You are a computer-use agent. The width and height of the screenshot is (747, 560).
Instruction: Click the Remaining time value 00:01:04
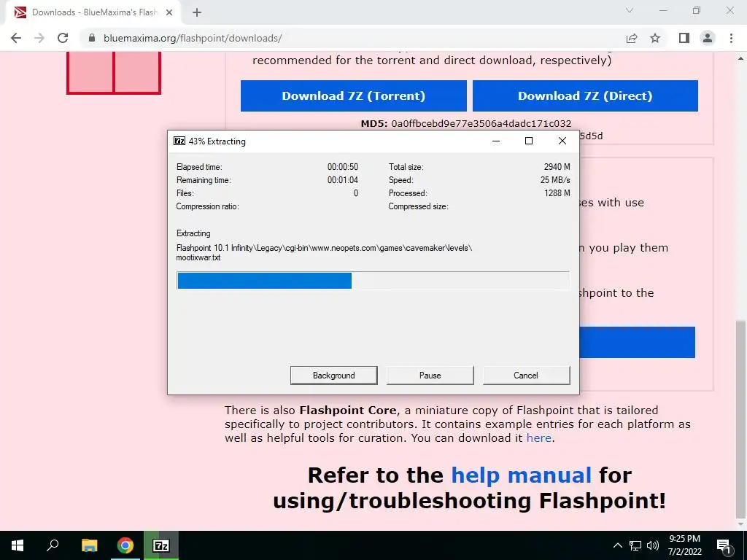pyautogui.click(x=343, y=180)
